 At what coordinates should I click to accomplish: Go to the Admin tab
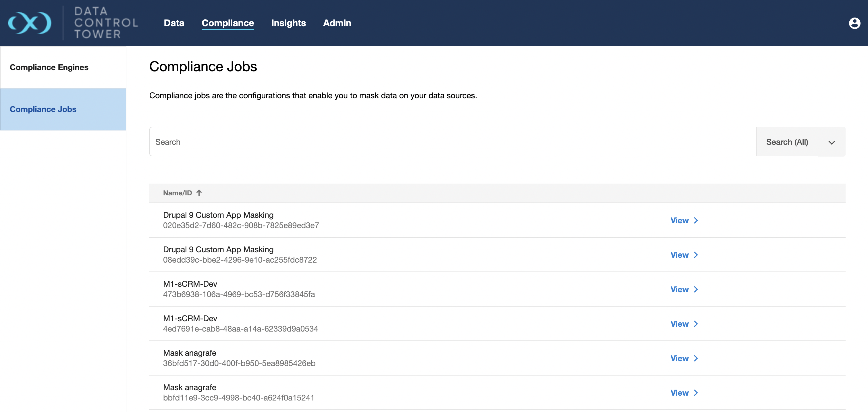[337, 23]
